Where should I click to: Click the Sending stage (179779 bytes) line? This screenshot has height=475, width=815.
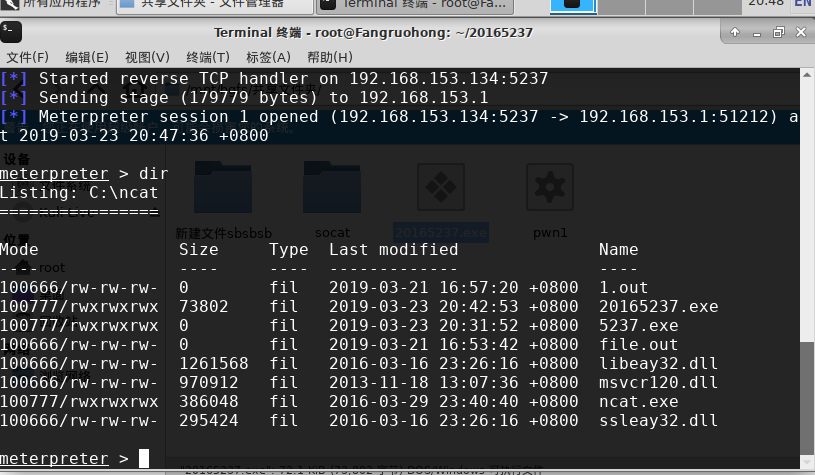pyautogui.click(x=244, y=98)
